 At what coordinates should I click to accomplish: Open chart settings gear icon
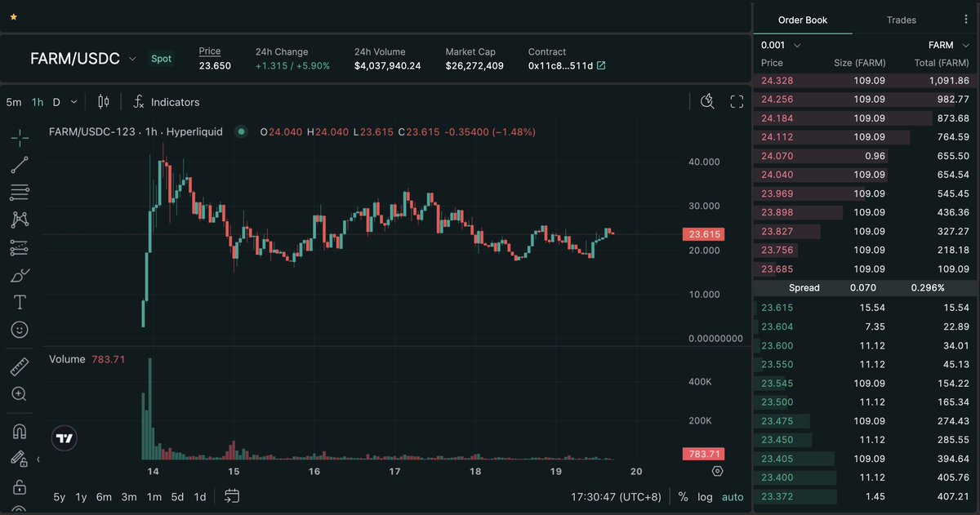(717, 471)
